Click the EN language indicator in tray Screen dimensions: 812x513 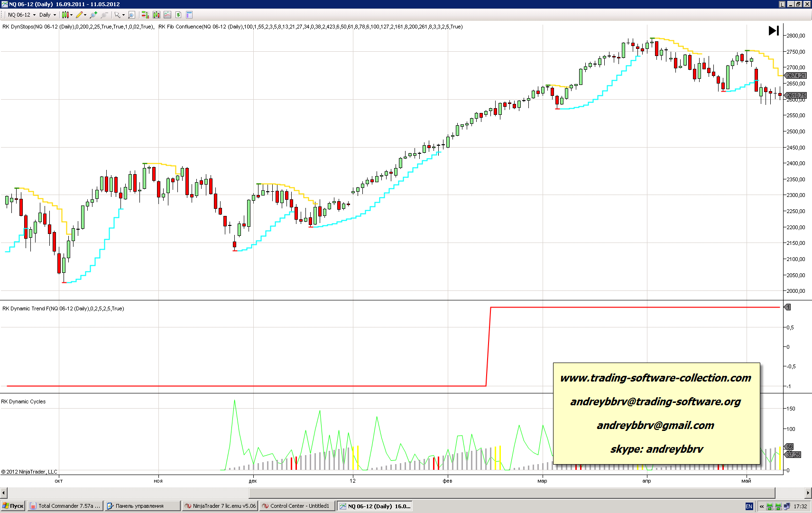point(749,506)
